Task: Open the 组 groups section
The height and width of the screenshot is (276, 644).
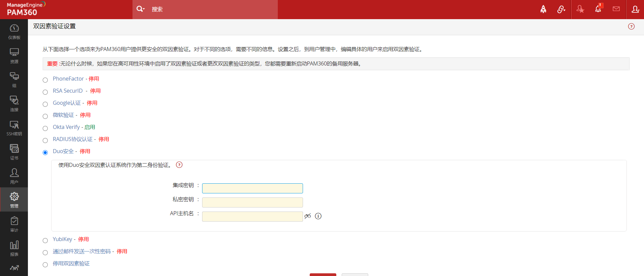Action: 14,80
